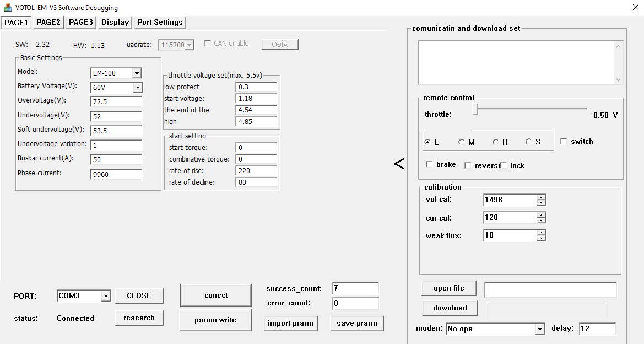Decrease cur cal with the down arrow

542,221
